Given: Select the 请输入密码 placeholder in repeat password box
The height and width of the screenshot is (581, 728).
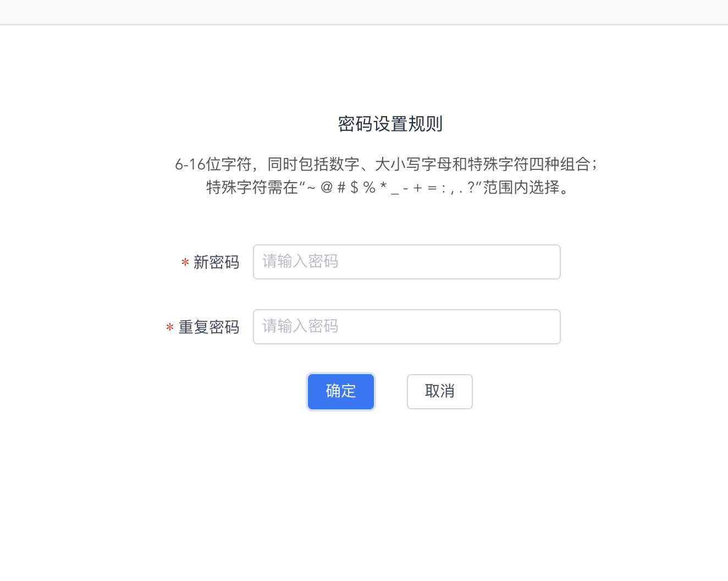Looking at the screenshot, I should pos(300,326).
